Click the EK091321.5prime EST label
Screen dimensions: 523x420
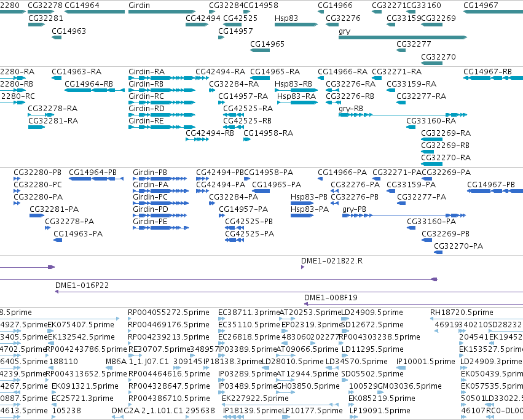click(x=85, y=386)
